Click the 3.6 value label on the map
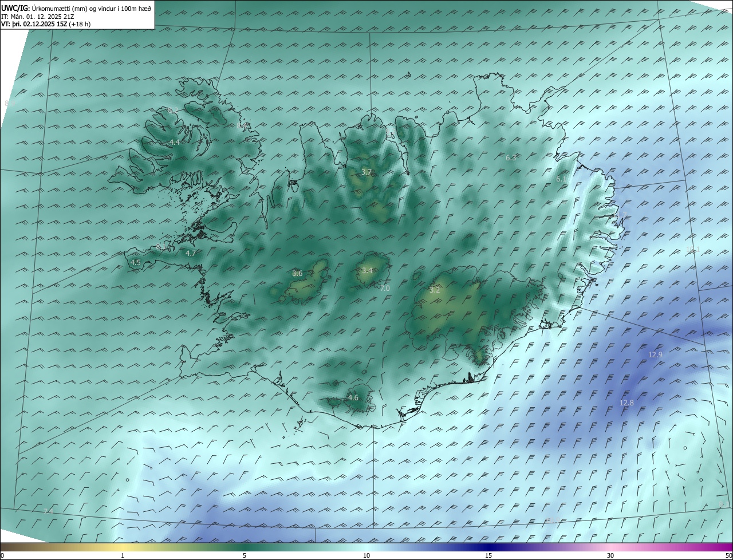The image size is (733, 560). coord(297,273)
